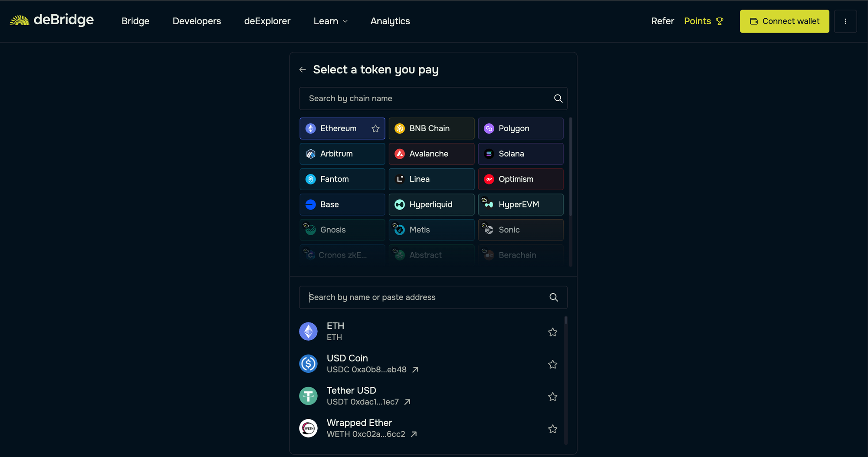Toggle favorite star for ETH token
The height and width of the screenshot is (457, 868).
(552, 332)
